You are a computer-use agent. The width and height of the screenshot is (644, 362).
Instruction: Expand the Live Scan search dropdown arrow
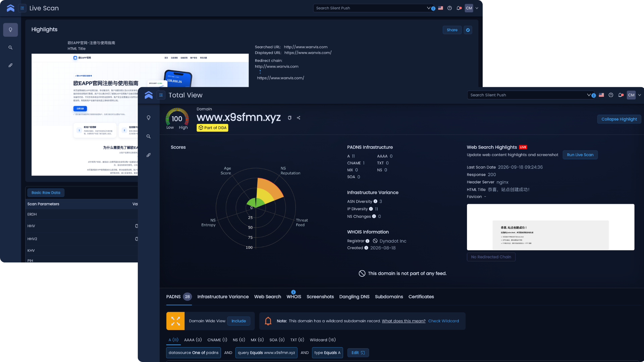click(x=428, y=8)
